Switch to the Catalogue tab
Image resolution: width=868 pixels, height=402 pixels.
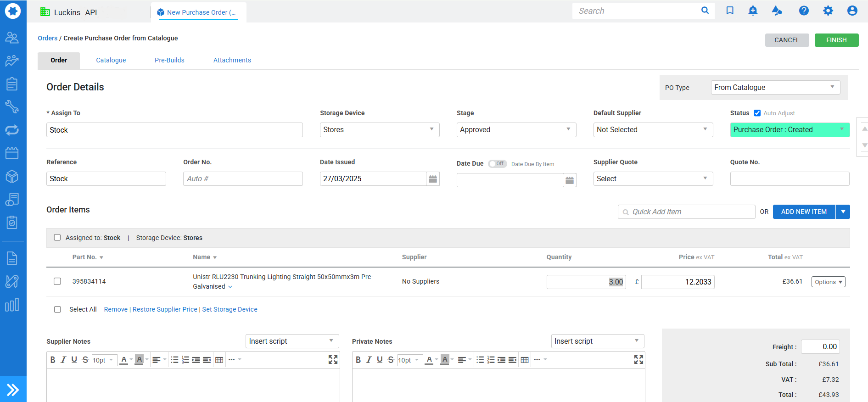111,60
